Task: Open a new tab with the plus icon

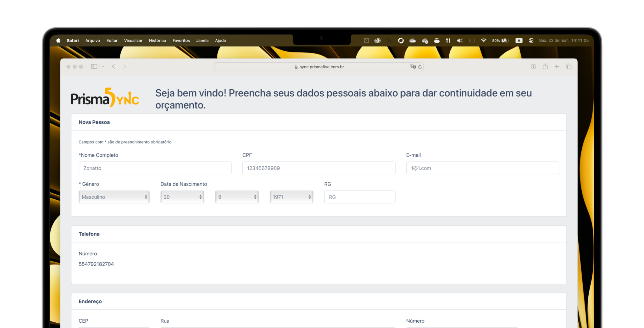Action: tap(557, 66)
